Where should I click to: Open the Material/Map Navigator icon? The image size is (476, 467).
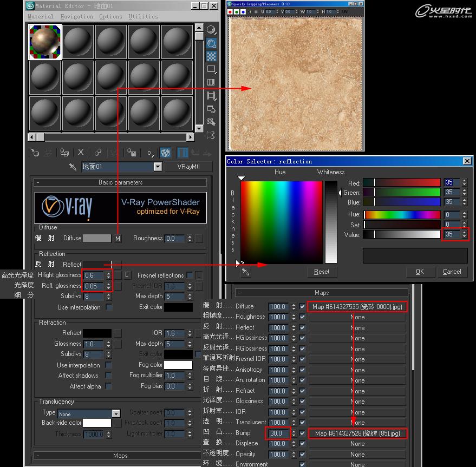[211, 135]
